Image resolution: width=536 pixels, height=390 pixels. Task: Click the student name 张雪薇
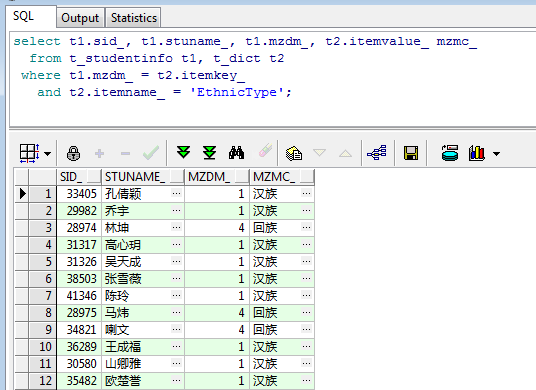click(123, 279)
